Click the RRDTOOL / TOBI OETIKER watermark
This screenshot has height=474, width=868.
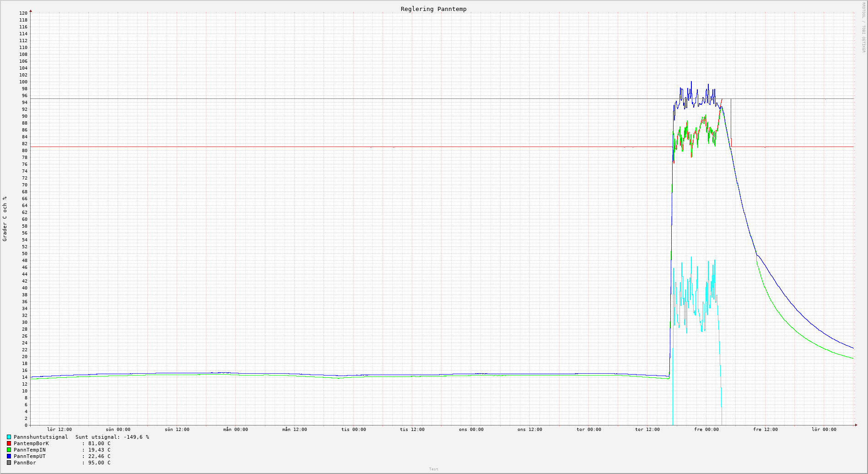pos(863,27)
